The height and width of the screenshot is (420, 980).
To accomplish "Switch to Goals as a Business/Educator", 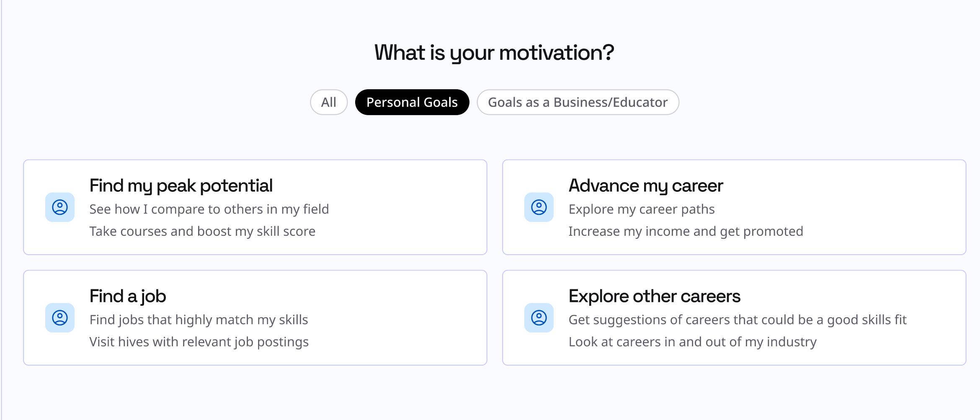I will pos(578,102).
